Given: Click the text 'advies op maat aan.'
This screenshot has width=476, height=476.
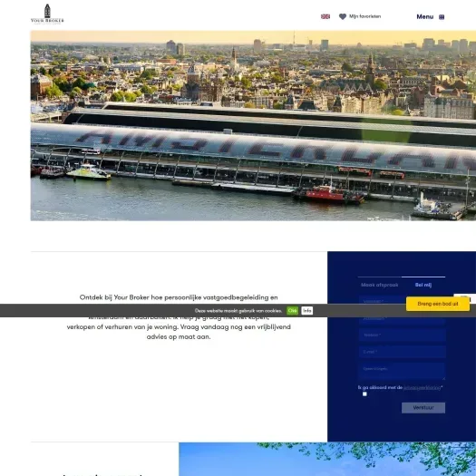Looking at the screenshot, I should (x=179, y=336).
